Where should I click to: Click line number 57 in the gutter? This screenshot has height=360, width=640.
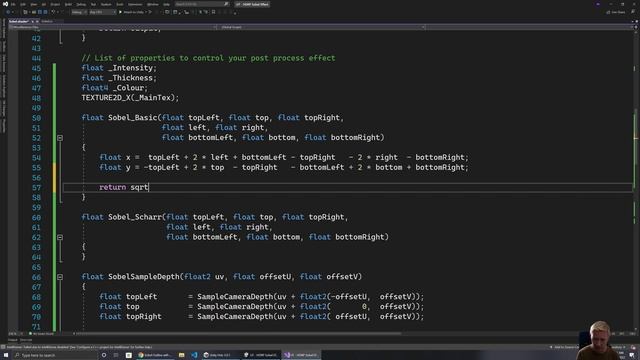point(36,188)
